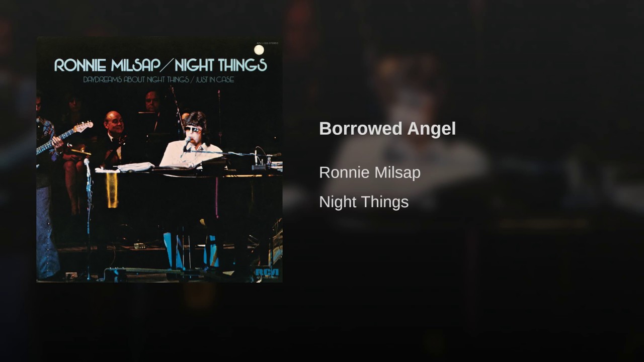Click the catalog number on cover corner
Image resolution: width=644 pixels, height=362 pixels.
(x=268, y=44)
